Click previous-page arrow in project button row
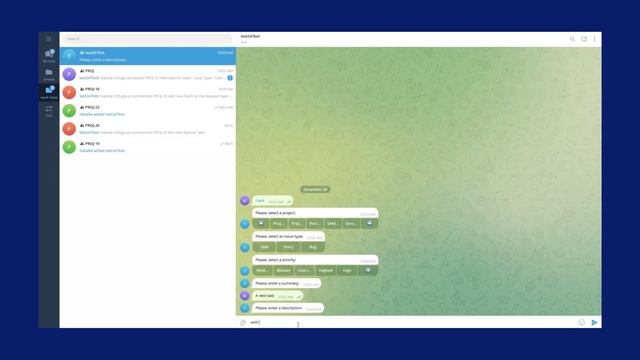 click(261, 224)
